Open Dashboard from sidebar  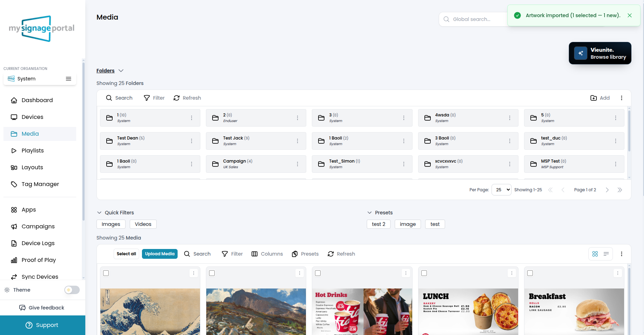tap(40, 100)
